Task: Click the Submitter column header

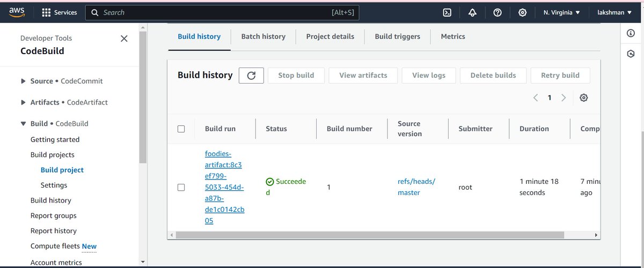Action: (x=475, y=129)
